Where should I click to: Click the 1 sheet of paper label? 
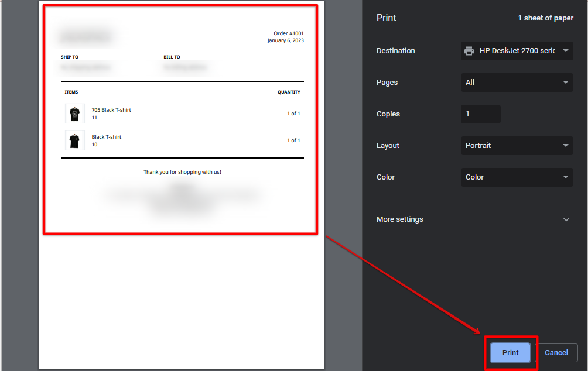click(x=545, y=18)
